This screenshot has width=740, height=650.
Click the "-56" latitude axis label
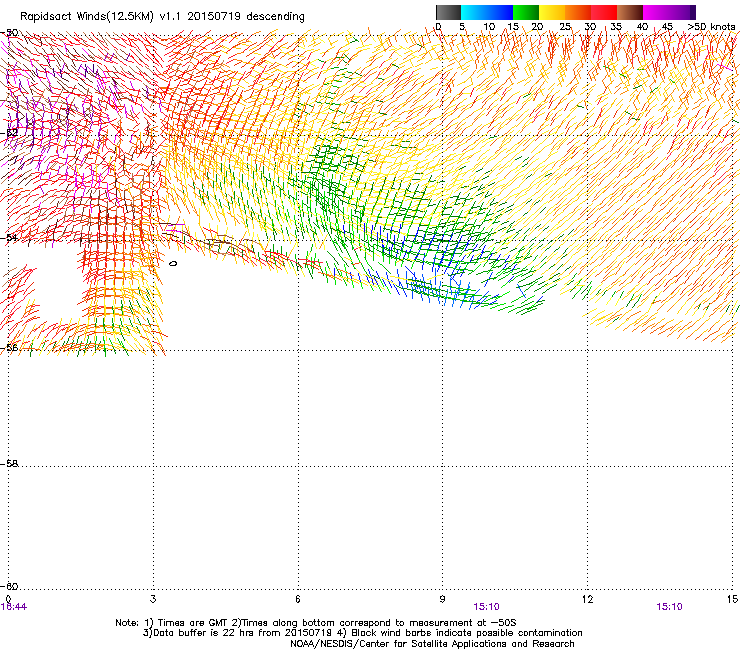(x=10, y=347)
